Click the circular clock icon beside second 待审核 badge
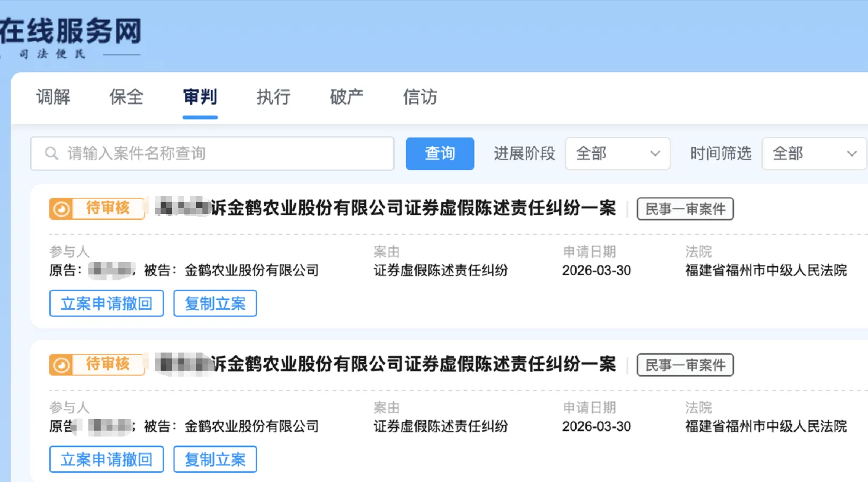 pyautogui.click(x=61, y=365)
